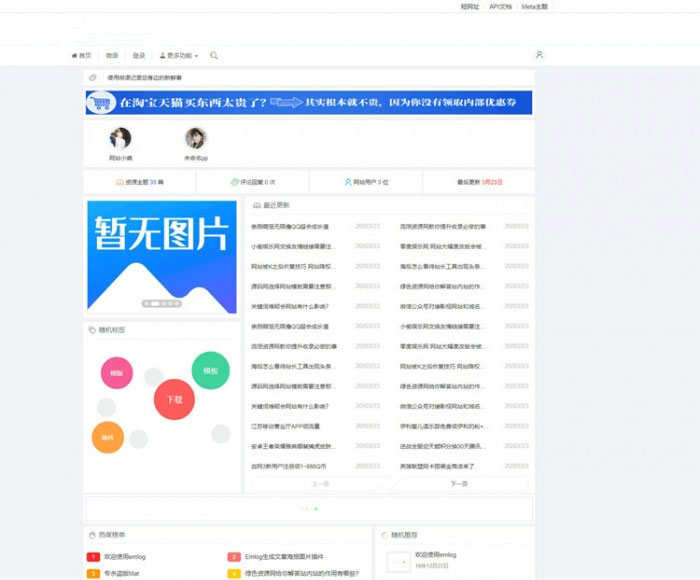700x580 pixels.
Task: Click the pink 模板 tag bubble
Action: (x=117, y=373)
